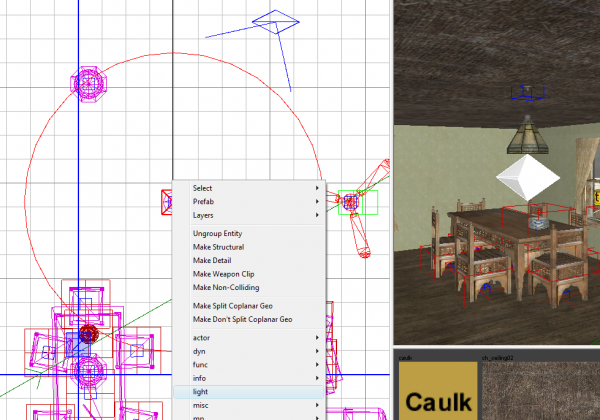Click the hanging lamp model in camera view

528,134
